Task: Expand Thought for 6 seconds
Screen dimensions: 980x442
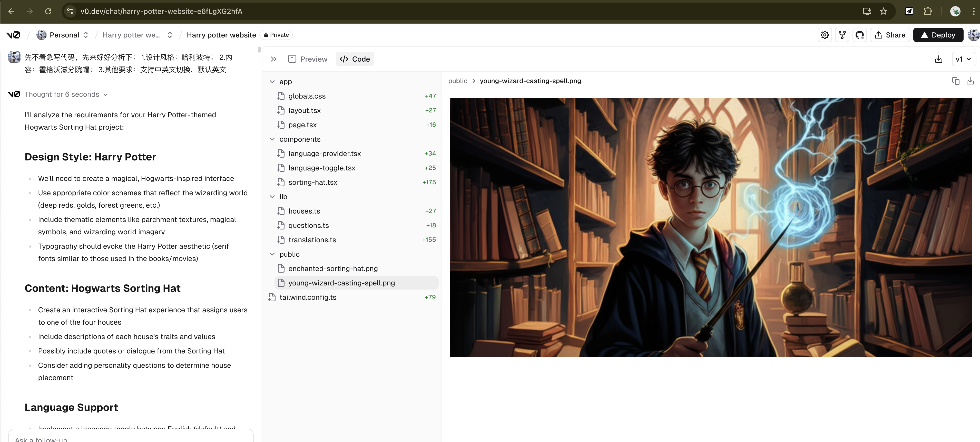Action: (x=66, y=94)
